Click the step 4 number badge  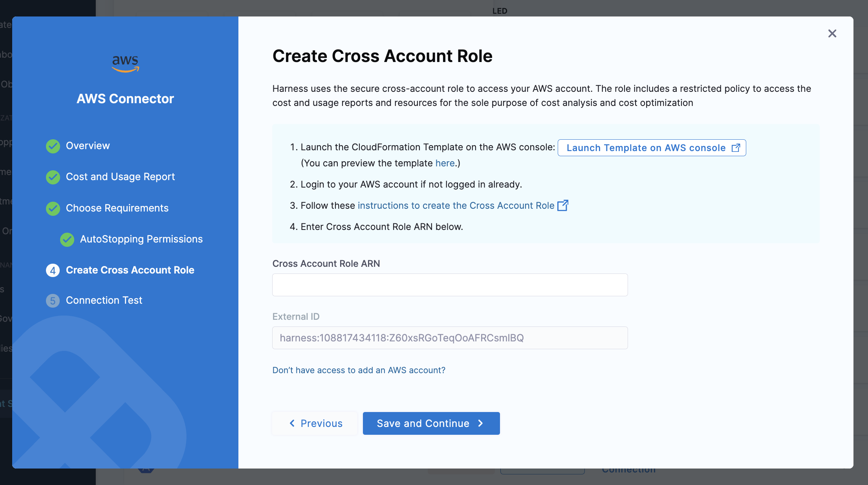click(x=53, y=270)
